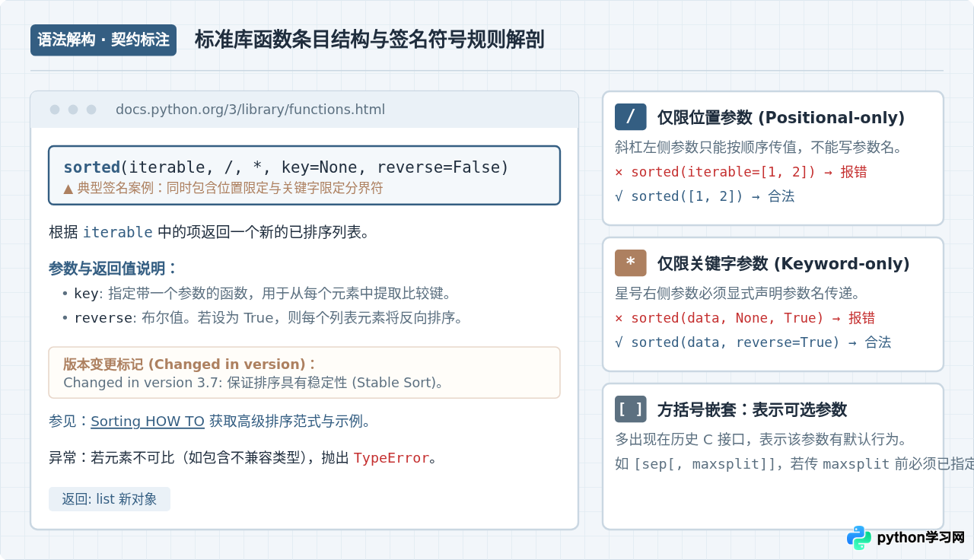Click the sorted(data, reverse=True) valid example
974x560 pixels.
pyautogui.click(x=753, y=342)
